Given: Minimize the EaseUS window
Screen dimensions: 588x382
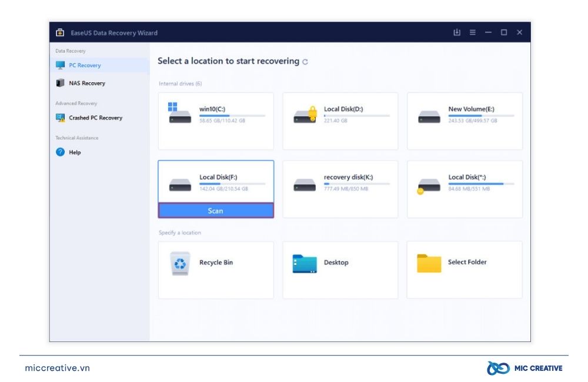Looking at the screenshot, I should (488, 32).
